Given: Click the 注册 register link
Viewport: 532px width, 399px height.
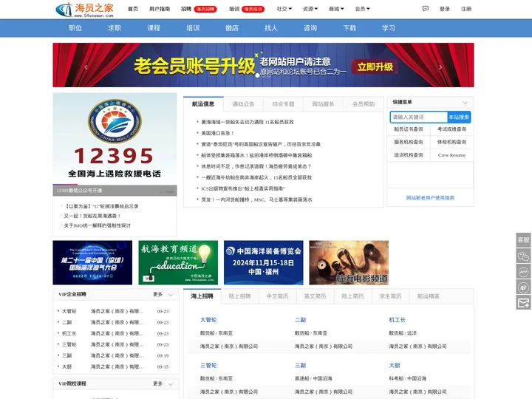Looking at the screenshot, I should (466, 9).
